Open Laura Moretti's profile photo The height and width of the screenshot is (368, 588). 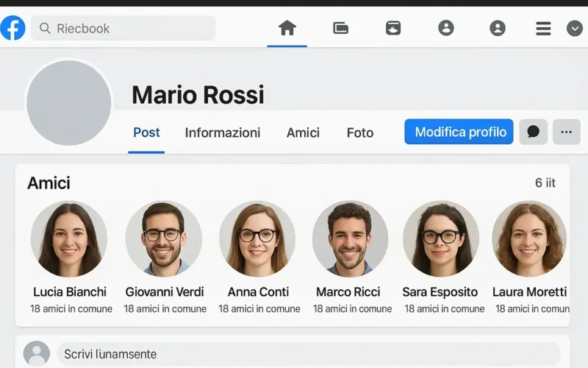(529, 238)
